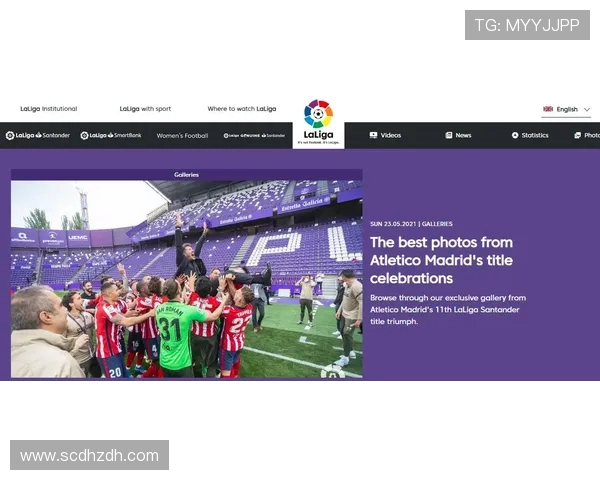Click the News newspaper icon
Screen dimensions: 600x480
point(449,135)
